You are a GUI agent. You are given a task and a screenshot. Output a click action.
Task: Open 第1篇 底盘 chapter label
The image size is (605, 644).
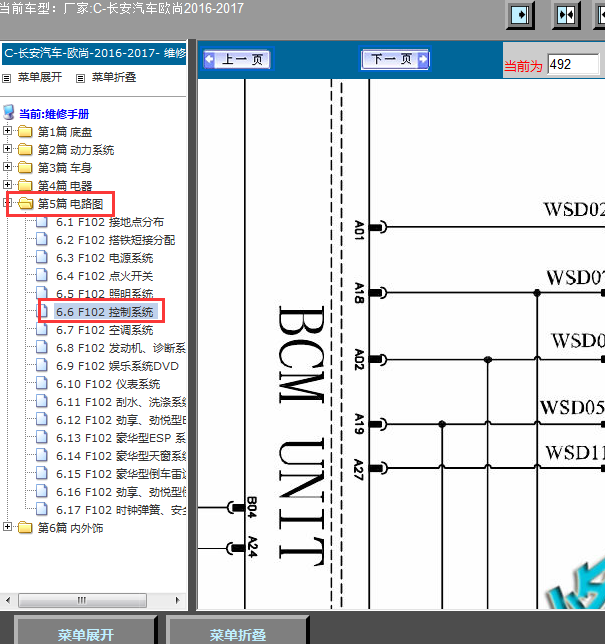point(65,132)
